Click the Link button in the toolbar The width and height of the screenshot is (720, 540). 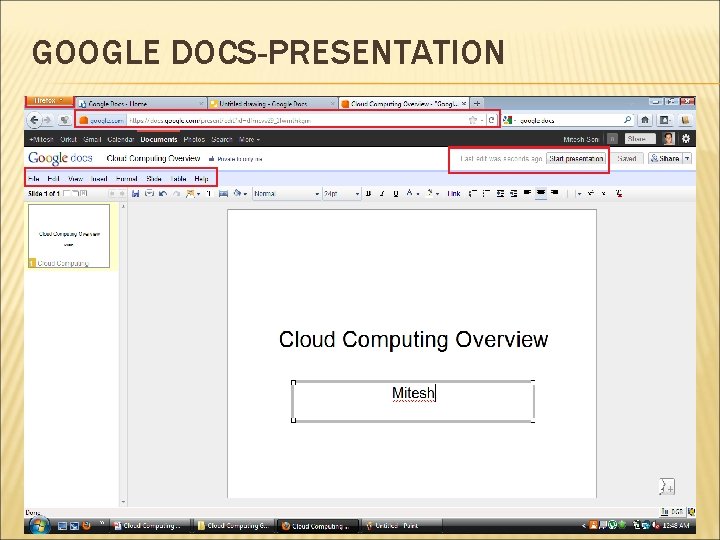454,194
